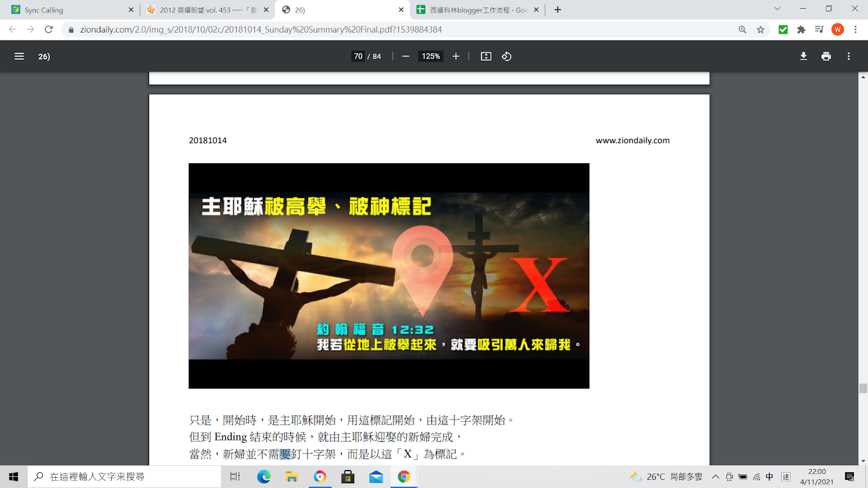This screenshot has height=488, width=868.
Task: Open Microsoft Store from taskbar
Action: coord(348,477)
